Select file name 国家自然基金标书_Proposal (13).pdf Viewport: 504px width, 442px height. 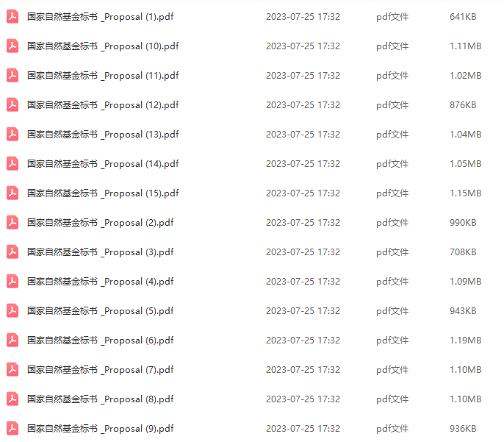103,135
